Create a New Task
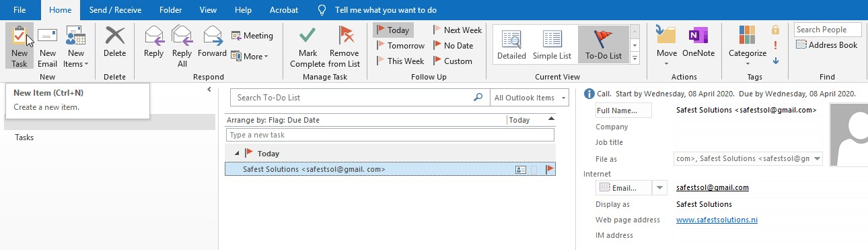Screen dimensions: 868x250 pyautogui.click(x=20, y=46)
